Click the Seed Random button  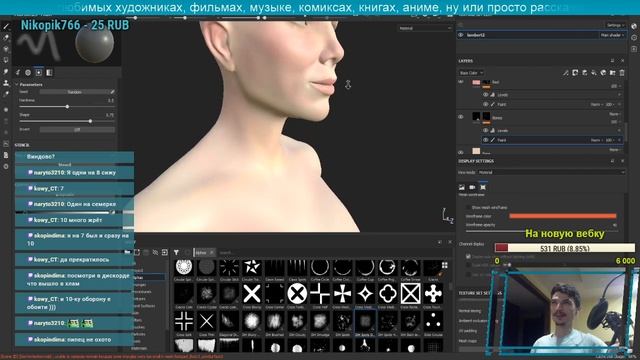pyautogui.click(x=74, y=92)
